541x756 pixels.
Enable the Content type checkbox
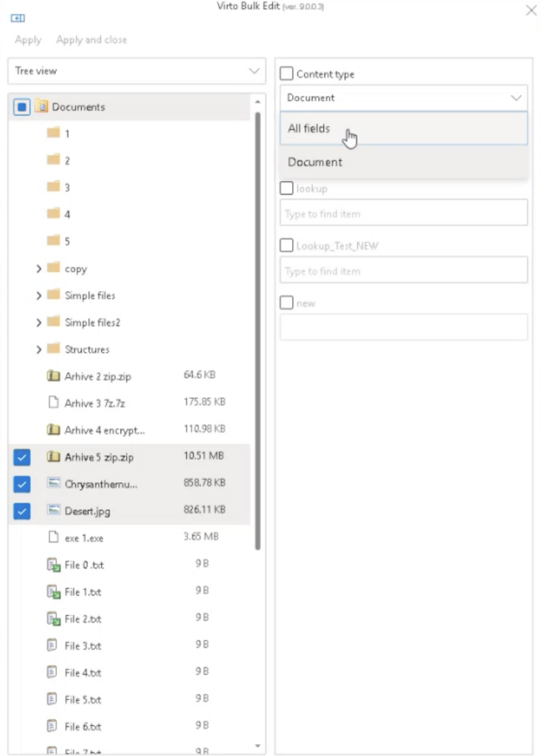coord(286,73)
